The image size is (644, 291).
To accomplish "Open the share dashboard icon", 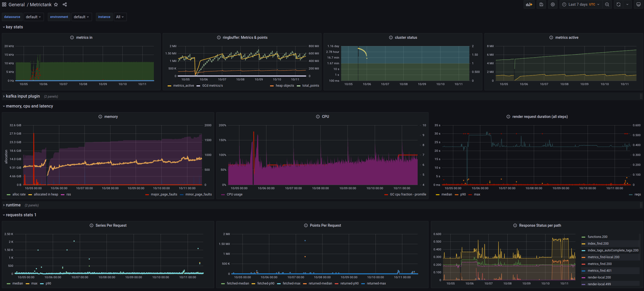I will [x=64, y=4].
